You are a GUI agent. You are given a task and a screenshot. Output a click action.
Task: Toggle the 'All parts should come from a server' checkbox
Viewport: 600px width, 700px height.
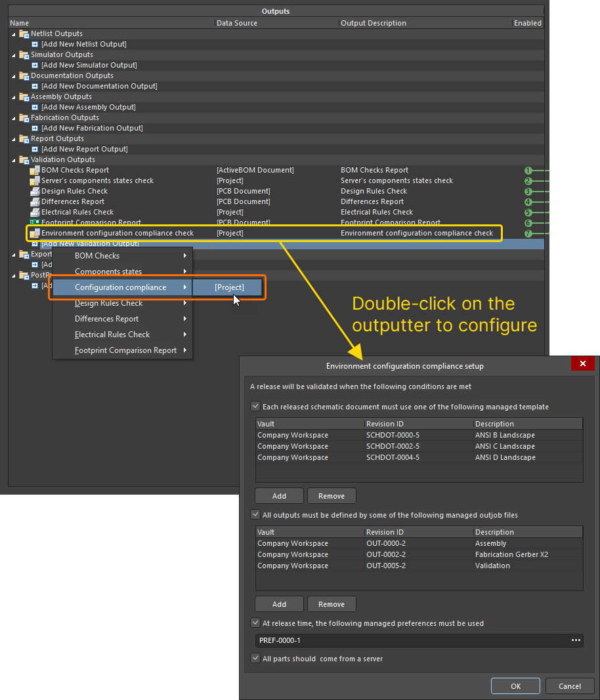click(x=255, y=659)
